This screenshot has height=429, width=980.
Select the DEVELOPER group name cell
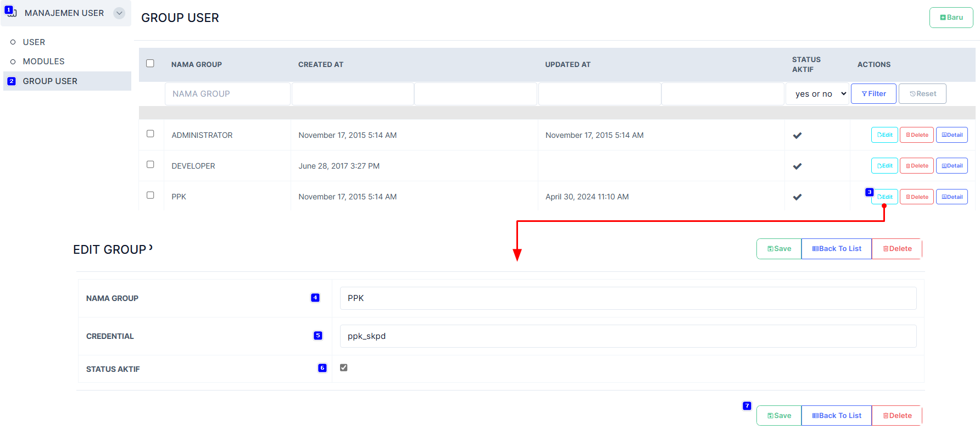[x=193, y=166]
